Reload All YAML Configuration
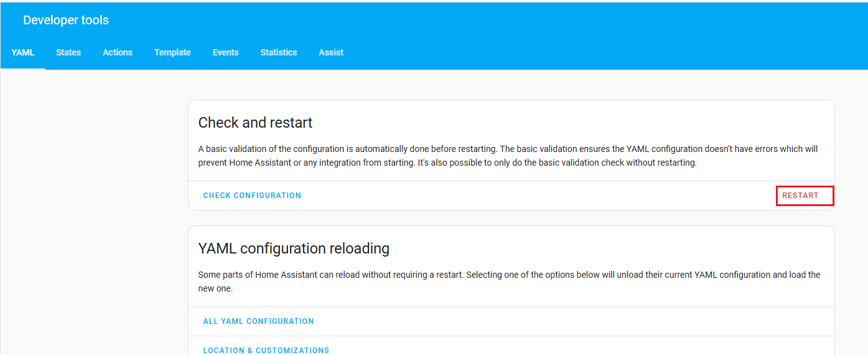The image size is (868, 355). click(x=258, y=321)
